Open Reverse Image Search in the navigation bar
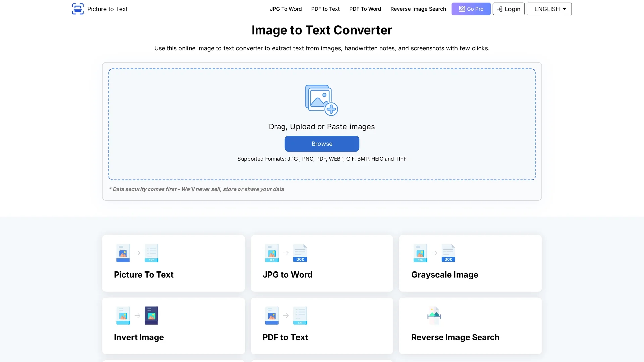Screen dimensions: 644x362 [x=418, y=9]
